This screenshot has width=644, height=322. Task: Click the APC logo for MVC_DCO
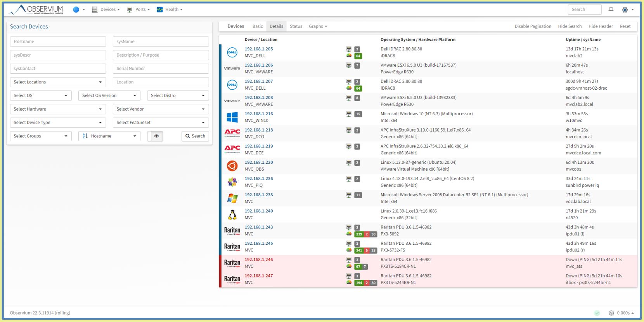coord(232,133)
